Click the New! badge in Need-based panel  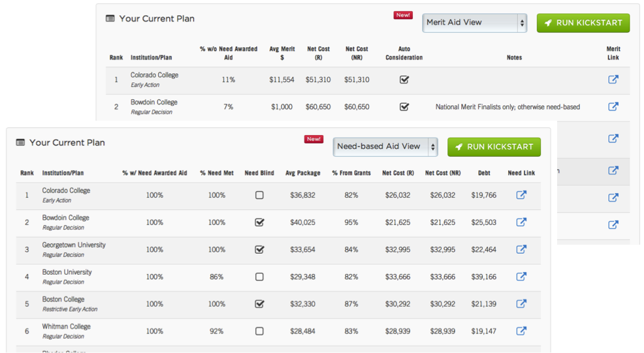point(314,139)
